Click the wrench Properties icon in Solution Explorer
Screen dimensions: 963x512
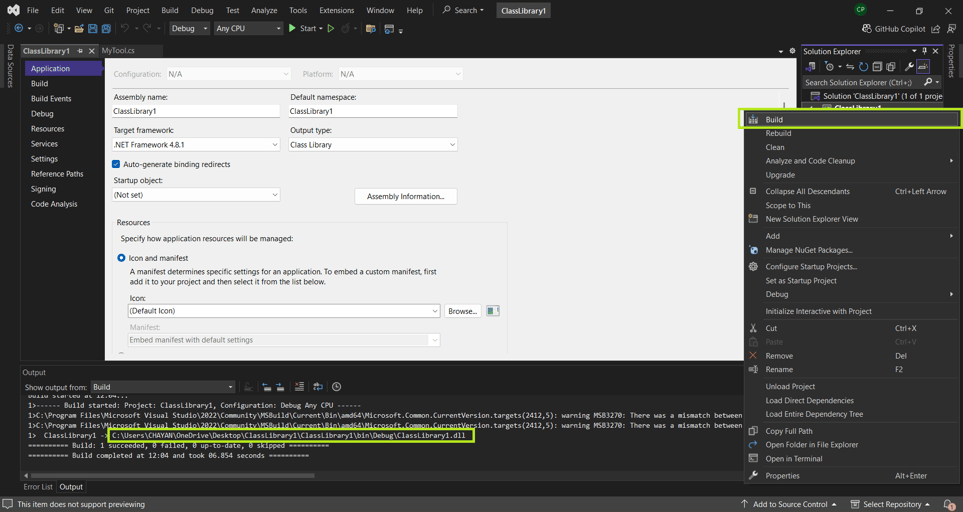[x=909, y=66]
